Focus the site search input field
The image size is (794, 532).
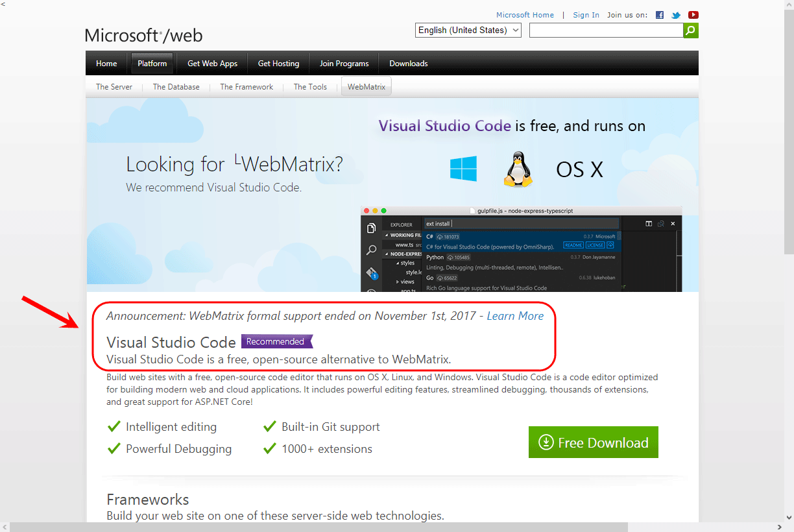[x=606, y=30]
